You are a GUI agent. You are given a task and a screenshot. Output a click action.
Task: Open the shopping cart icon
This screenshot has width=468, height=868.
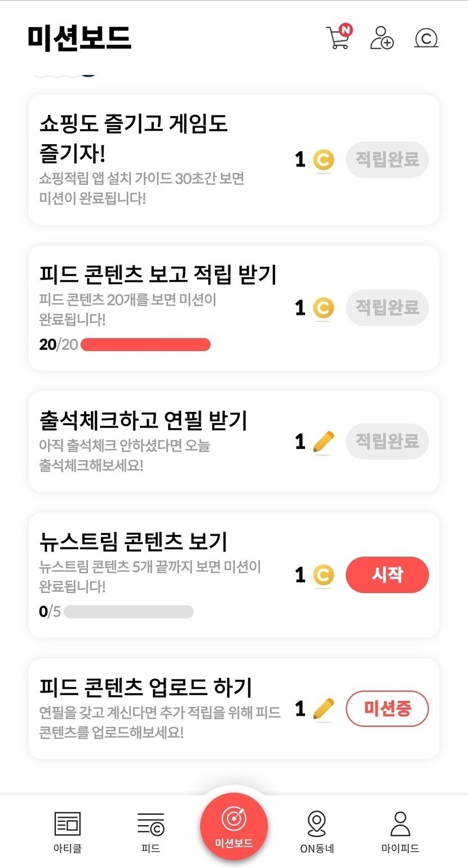coord(338,38)
